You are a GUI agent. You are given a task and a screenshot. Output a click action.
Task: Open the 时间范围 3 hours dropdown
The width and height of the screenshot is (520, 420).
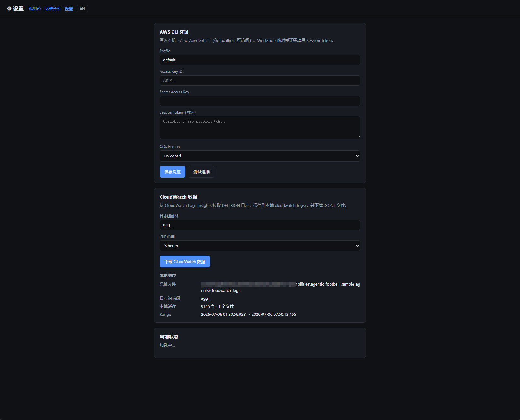click(x=260, y=246)
